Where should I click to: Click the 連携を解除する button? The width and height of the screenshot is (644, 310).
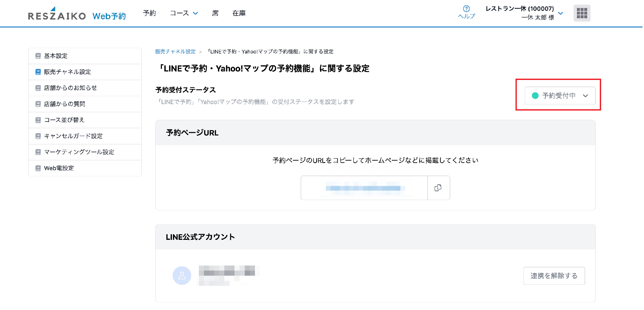point(554,276)
